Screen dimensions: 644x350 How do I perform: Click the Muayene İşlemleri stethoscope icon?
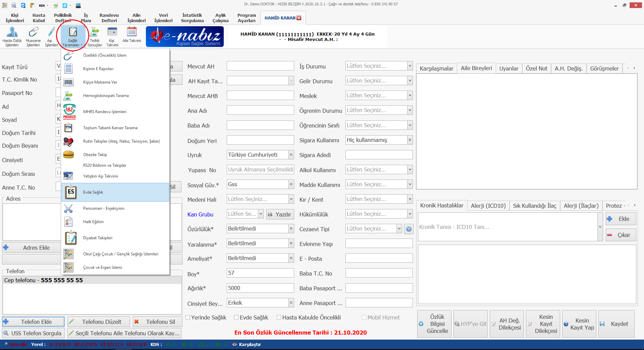[x=33, y=36]
